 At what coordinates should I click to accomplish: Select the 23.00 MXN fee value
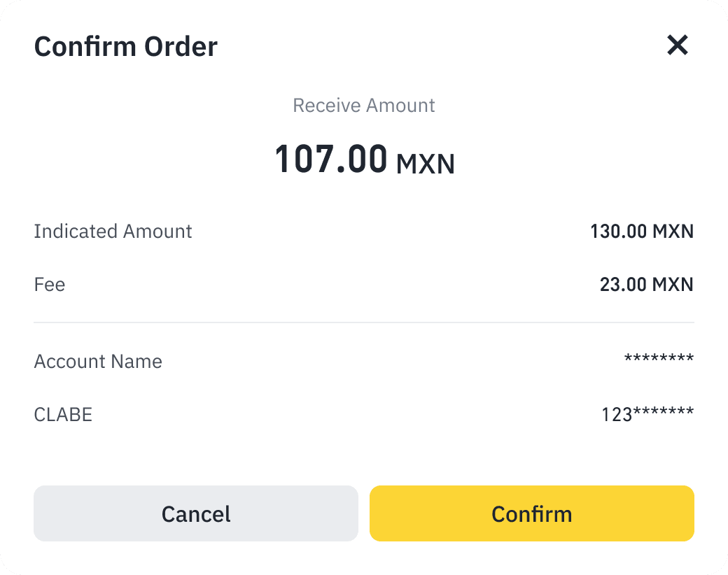pos(646,285)
